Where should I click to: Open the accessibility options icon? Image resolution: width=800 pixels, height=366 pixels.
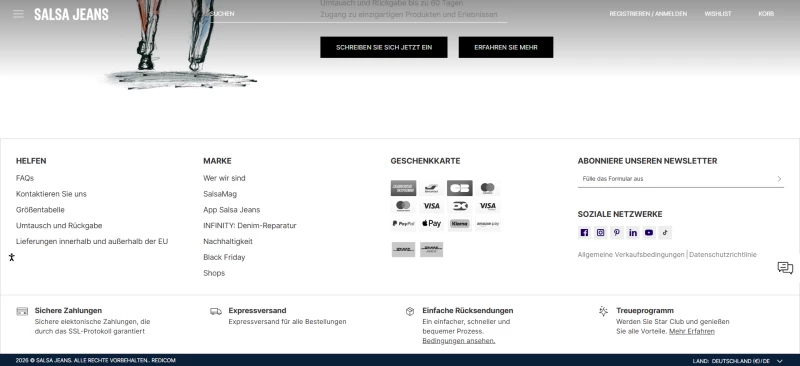12,257
